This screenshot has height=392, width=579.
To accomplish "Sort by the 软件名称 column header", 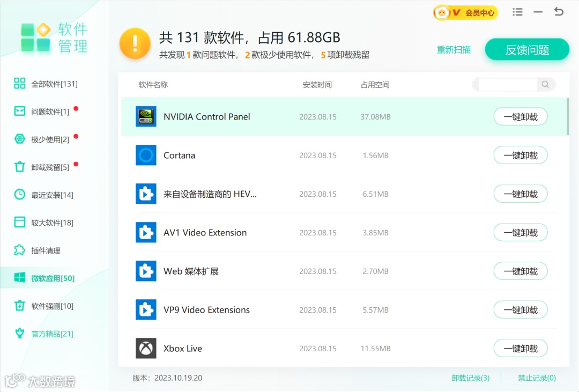I will tap(153, 85).
